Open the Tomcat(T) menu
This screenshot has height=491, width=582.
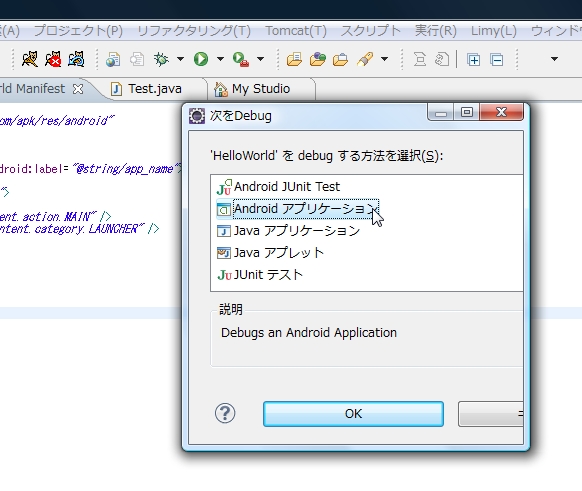[296, 30]
